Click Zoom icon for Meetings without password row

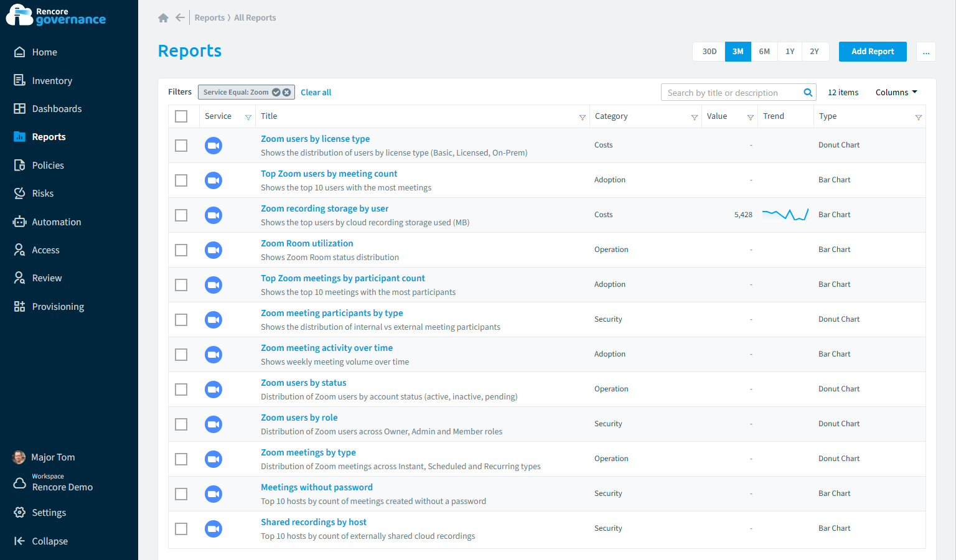[x=213, y=494]
